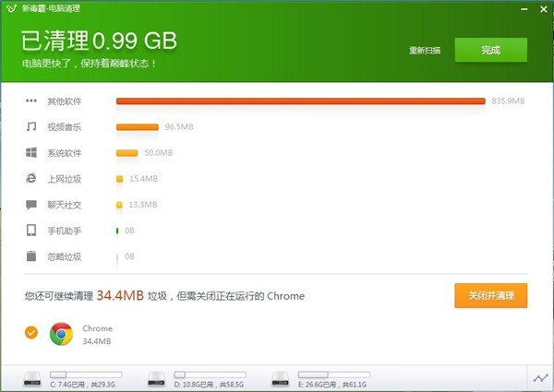Select the 其他软件 three-dots icon
554x392 pixels.
(30, 101)
